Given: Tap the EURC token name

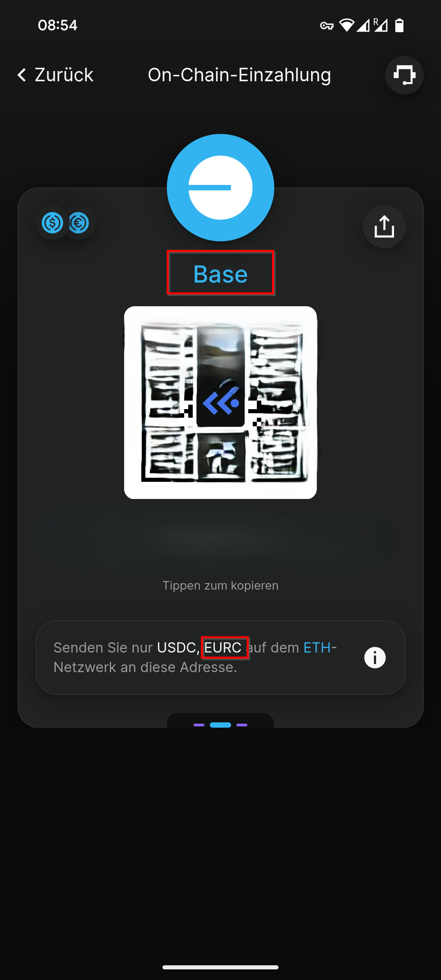Looking at the screenshot, I should 223,648.
